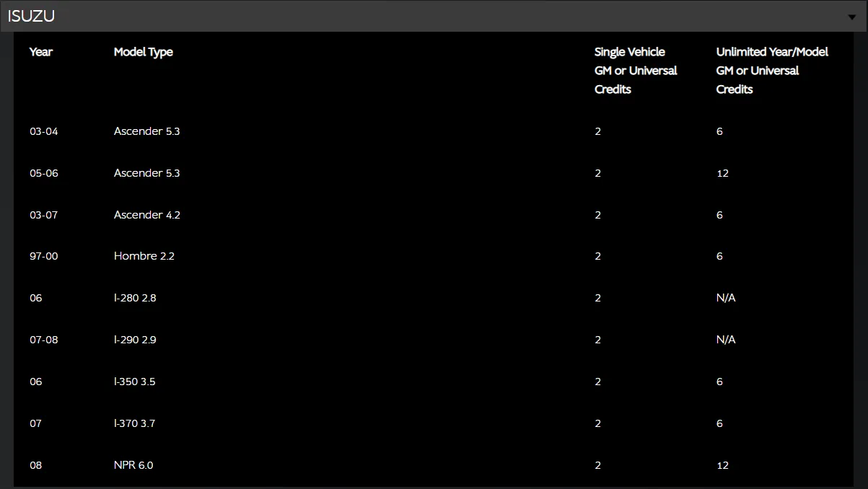Screen dimensions: 868x489
Task: Click the Hombre 2.2 model
Action: [144, 256]
